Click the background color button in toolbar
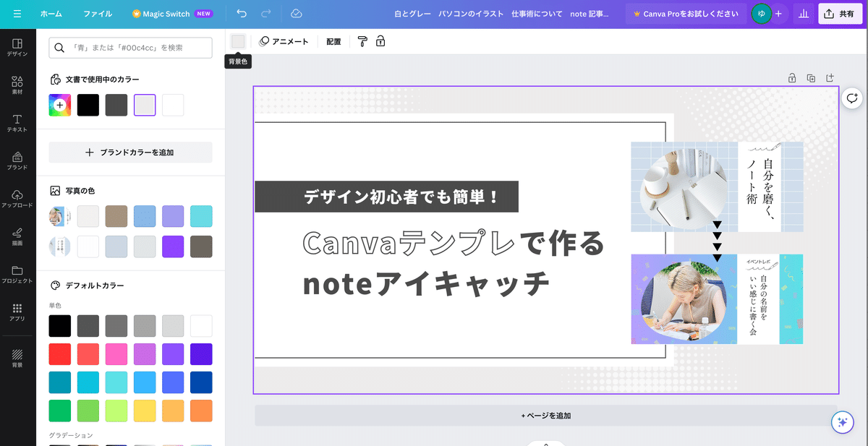868x446 pixels. point(238,41)
